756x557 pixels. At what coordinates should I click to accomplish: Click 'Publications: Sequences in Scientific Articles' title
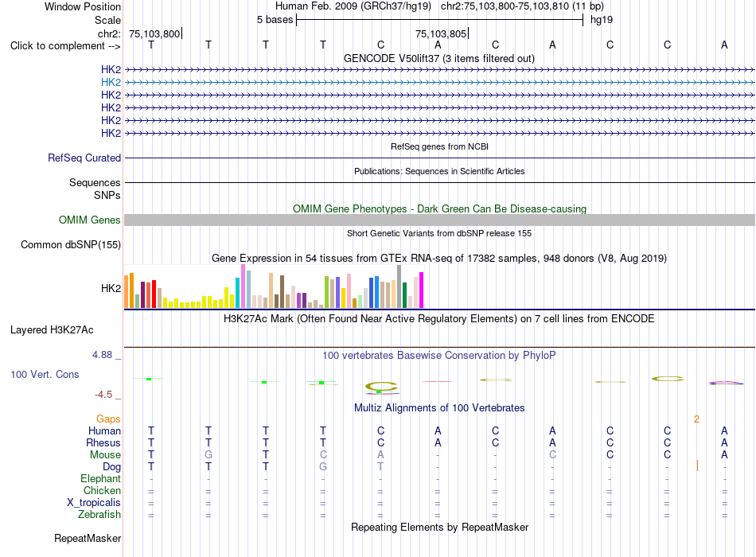coord(439,171)
